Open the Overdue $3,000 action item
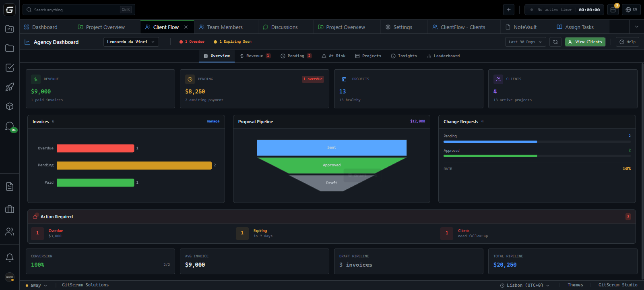The height and width of the screenshot is (290, 644). 47,233
